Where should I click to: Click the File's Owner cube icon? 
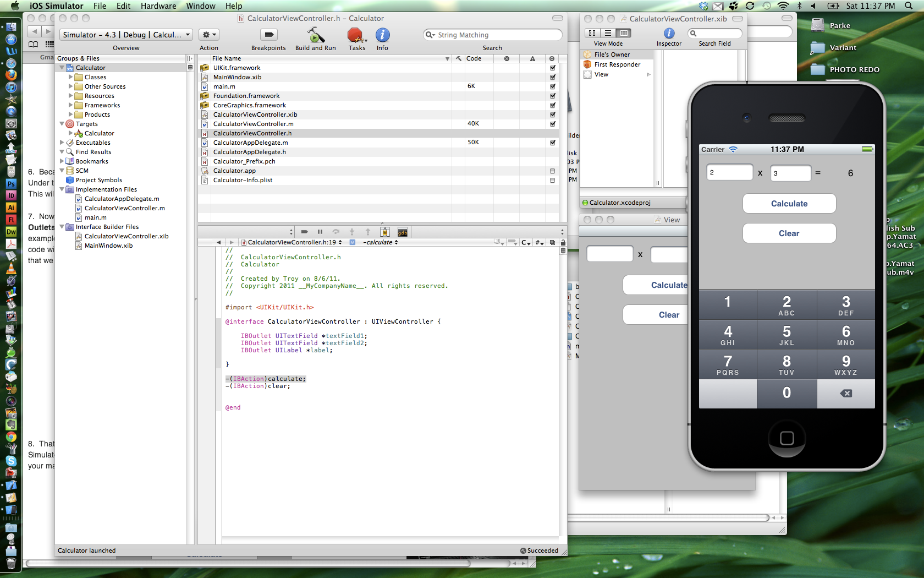pos(587,54)
